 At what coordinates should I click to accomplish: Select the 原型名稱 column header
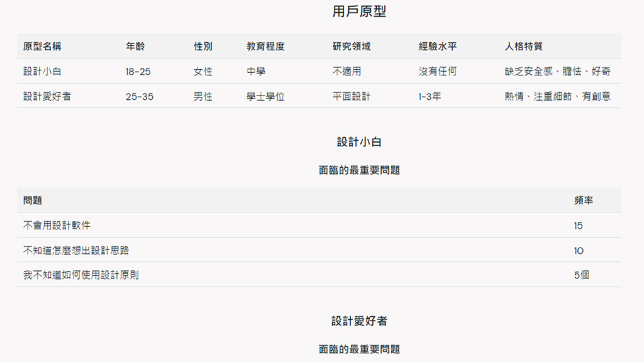(42, 47)
